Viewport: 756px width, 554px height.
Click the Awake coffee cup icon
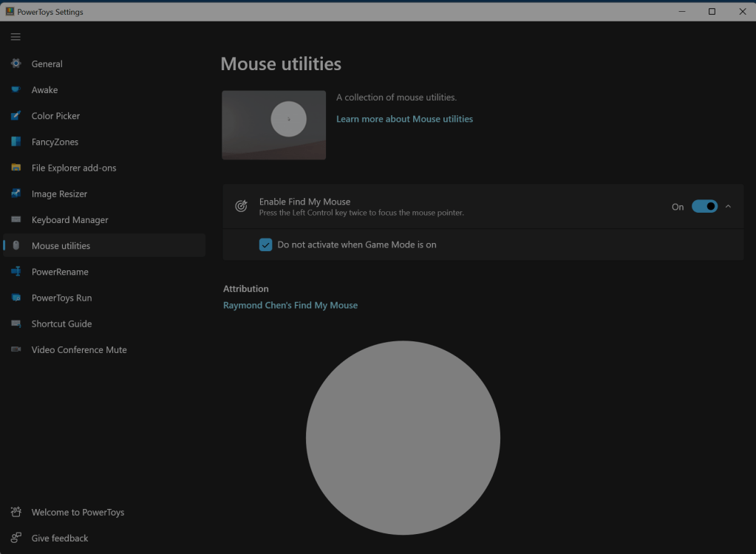click(x=16, y=89)
